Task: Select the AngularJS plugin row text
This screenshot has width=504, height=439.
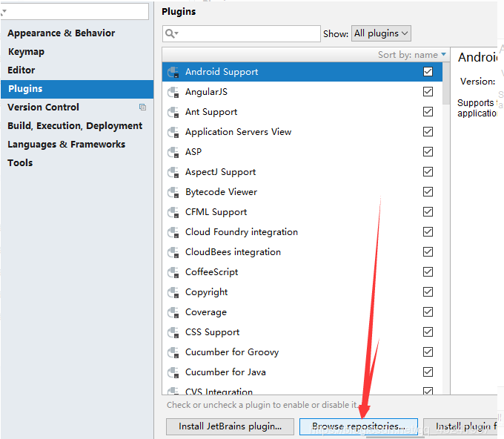Action: pyautogui.click(x=206, y=92)
